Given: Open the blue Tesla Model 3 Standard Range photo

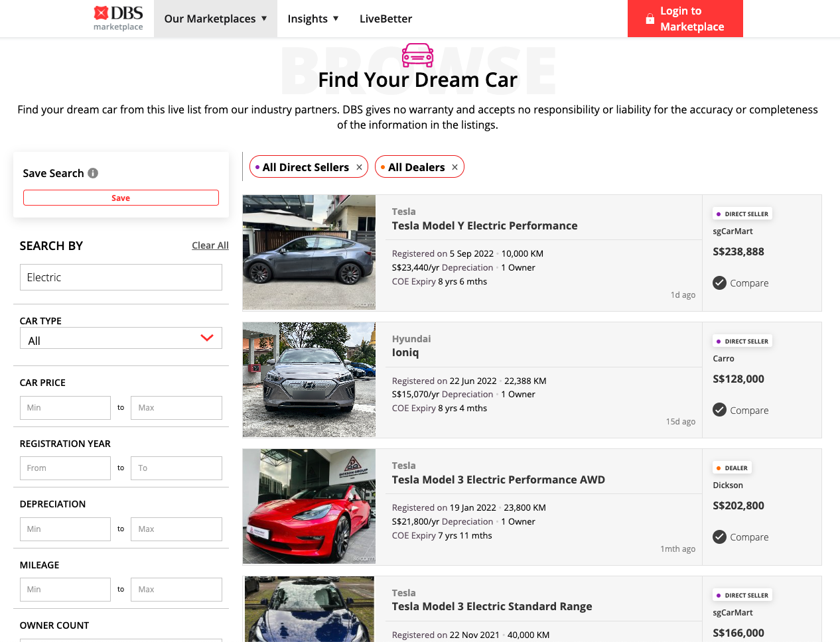Looking at the screenshot, I should tap(309, 609).
